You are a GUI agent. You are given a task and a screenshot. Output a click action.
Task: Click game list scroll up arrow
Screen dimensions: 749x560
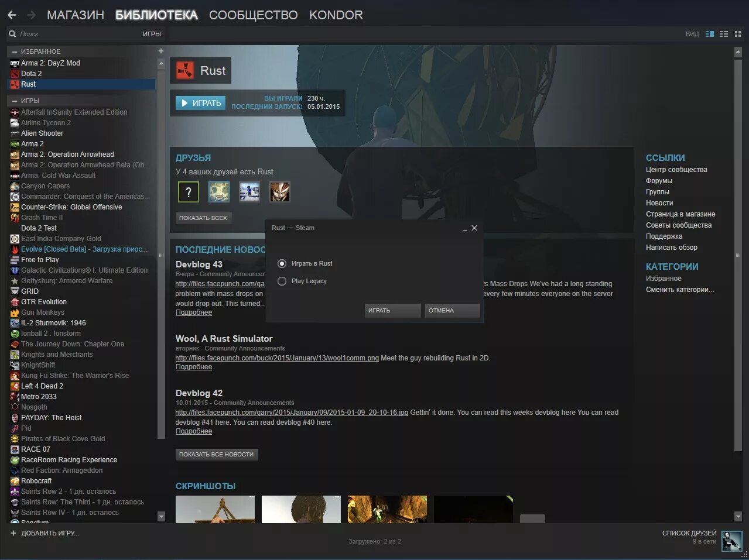161,64
